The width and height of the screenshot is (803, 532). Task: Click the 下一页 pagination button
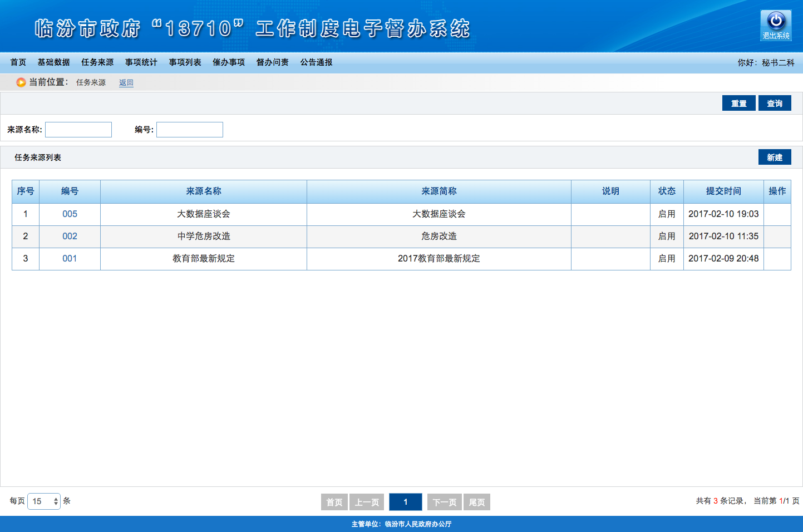point(444,502)
